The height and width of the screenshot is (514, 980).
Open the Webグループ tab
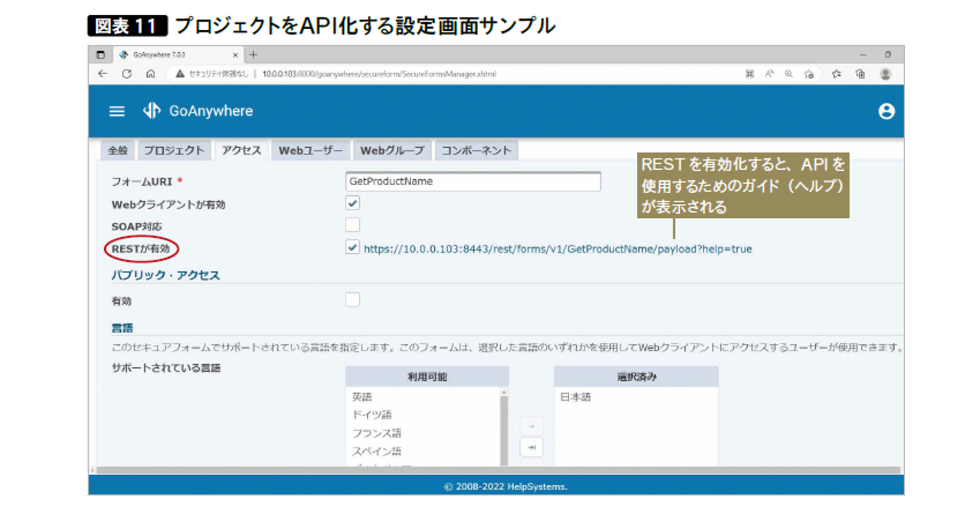pos(392,150)
